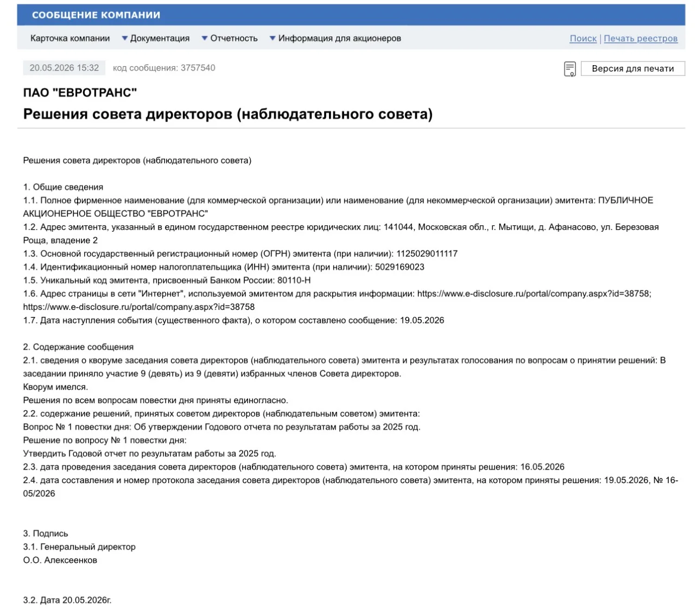Click the ПАО "ЕВРОТРАНС" company name heading
Viewport: 697px width, 616px height.
[80, 93]
